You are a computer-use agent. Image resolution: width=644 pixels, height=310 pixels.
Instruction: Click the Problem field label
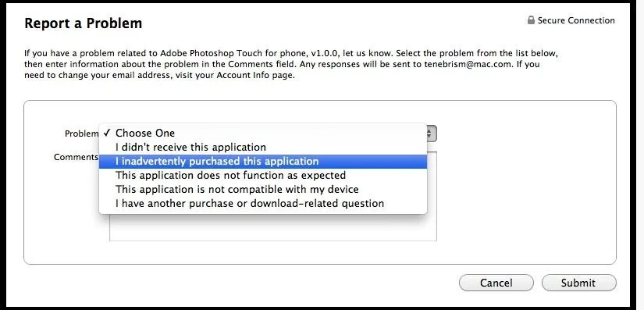point(82,134)
